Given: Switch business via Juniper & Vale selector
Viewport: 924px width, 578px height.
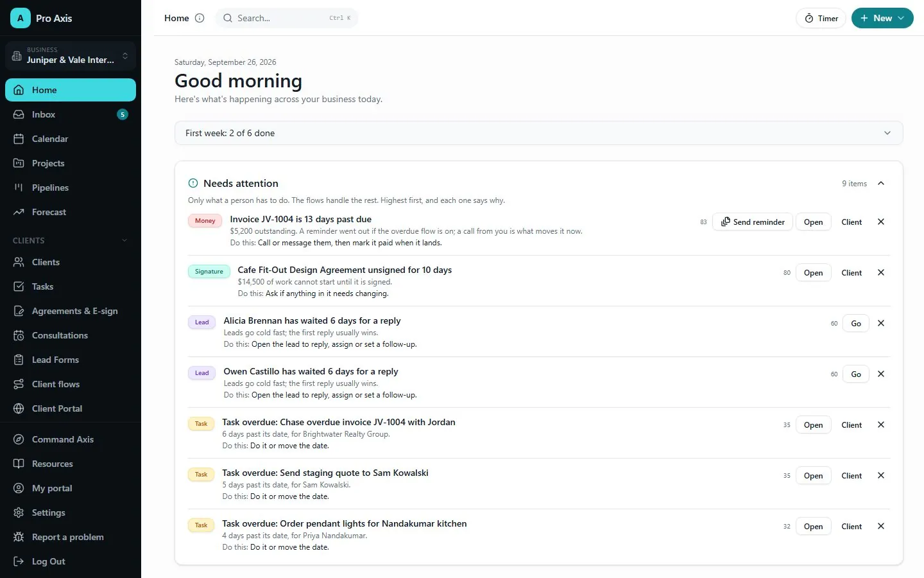Looking at the screenshot, I should [71, 55].
